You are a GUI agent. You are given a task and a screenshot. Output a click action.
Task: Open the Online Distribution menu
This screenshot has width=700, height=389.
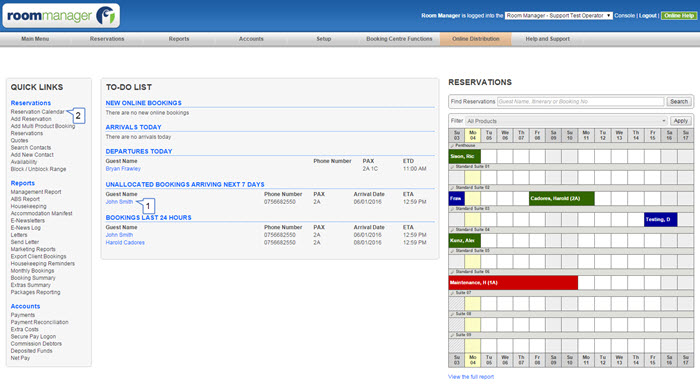point(475,39)
